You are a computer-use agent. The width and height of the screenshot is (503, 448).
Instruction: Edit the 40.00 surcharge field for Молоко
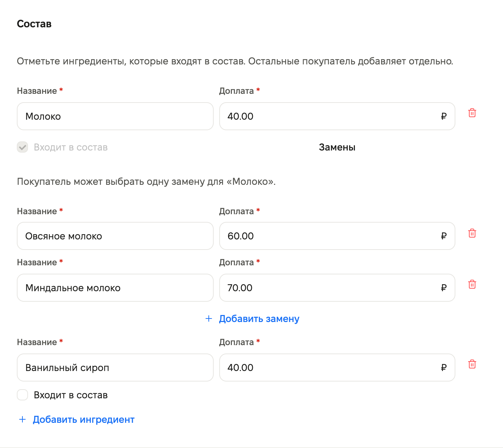337,116
